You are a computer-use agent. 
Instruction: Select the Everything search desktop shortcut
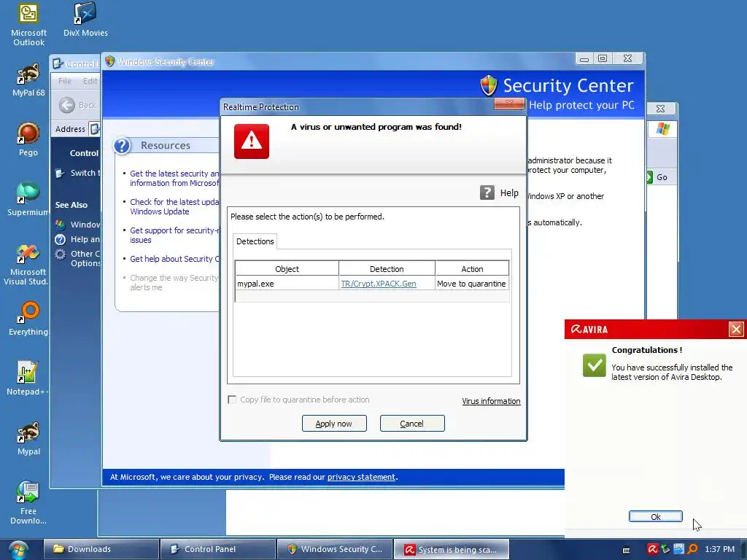coord(28,319)
